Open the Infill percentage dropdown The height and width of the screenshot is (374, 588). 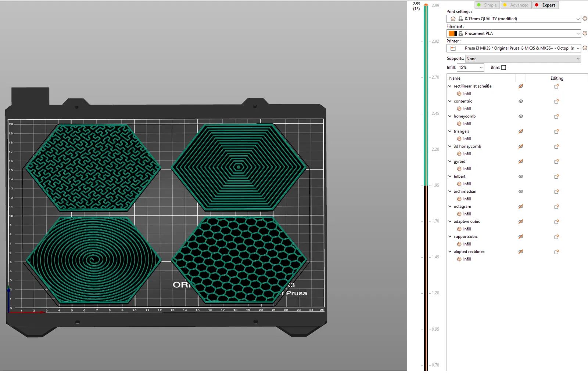470,68
